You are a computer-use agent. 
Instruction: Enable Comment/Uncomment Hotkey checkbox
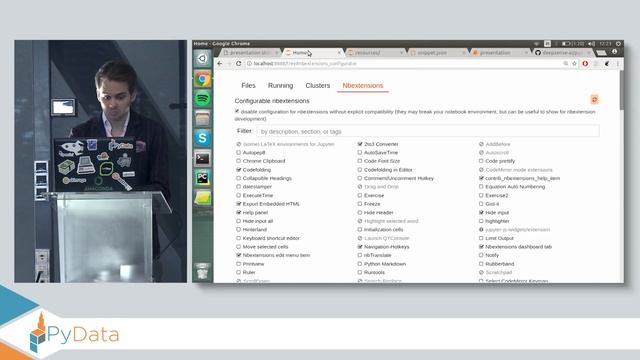pos(360,178)
